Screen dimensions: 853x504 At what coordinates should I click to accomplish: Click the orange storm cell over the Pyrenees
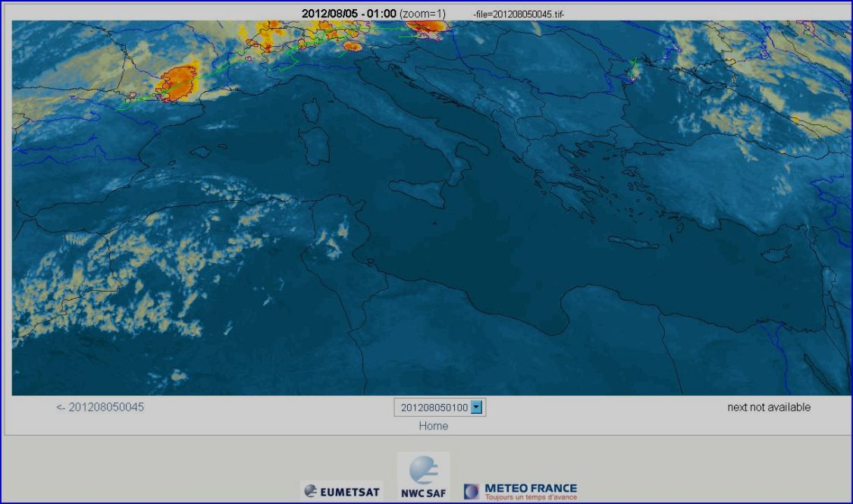tap(177, 83)
